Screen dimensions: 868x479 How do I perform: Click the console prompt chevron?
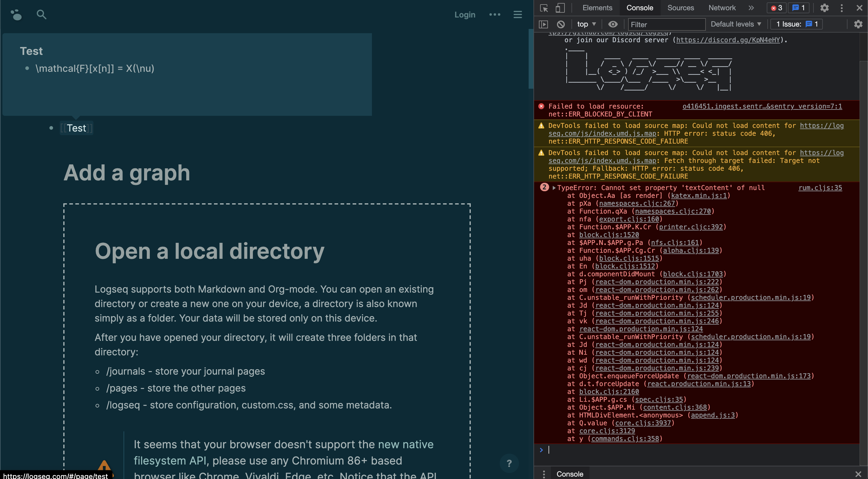(541, 450)
